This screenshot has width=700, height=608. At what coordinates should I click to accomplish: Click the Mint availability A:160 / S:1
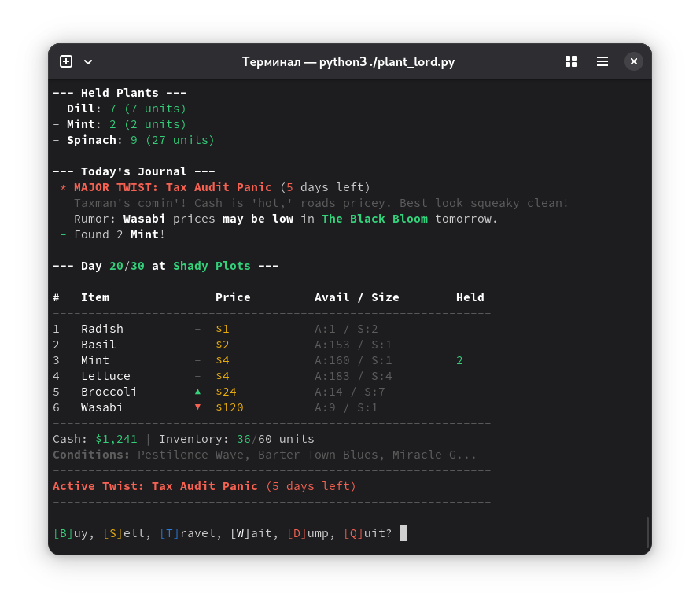tap(353, 360)
